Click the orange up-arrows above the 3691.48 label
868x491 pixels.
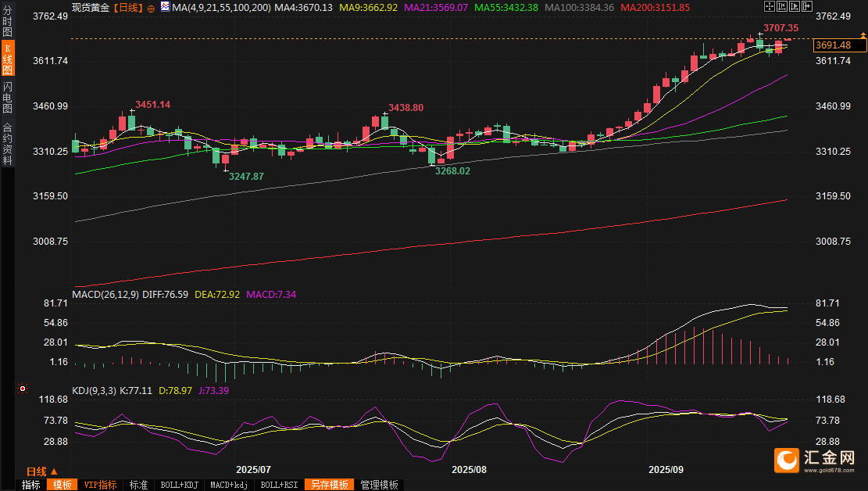pyautogui.click(x=863, y=35)
